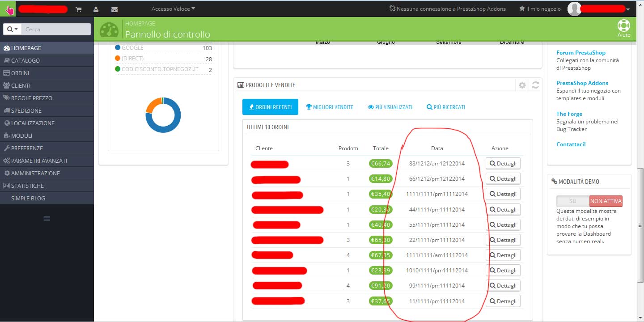This screenshot has height=322, width=644.
Task: Open the Parametri Avanzati sidebar item
Action: pos(47,161)
